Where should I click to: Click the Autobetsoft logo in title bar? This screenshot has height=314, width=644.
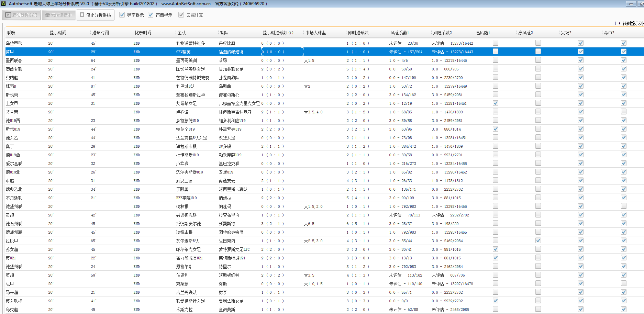pos(3,4)
